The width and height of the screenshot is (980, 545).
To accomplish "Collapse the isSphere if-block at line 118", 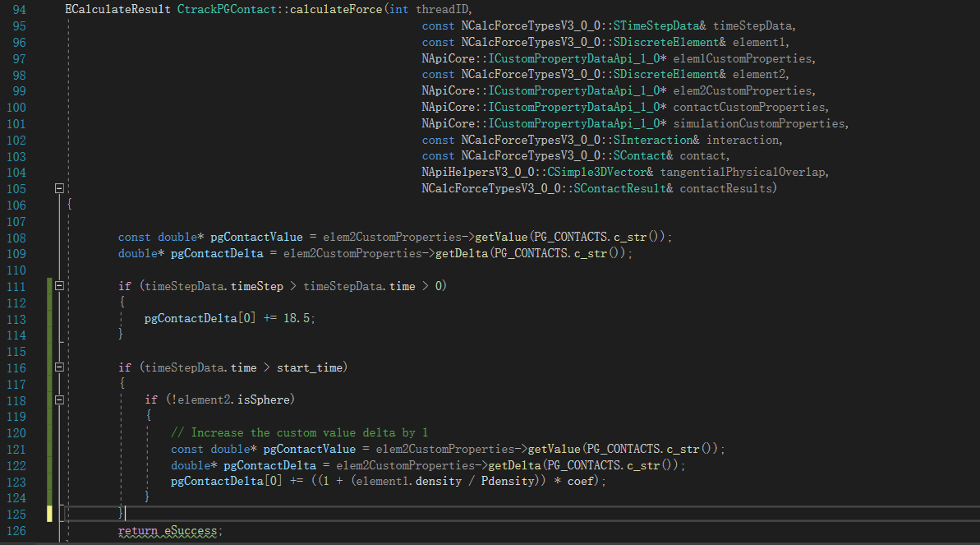I will click(59, 400).
